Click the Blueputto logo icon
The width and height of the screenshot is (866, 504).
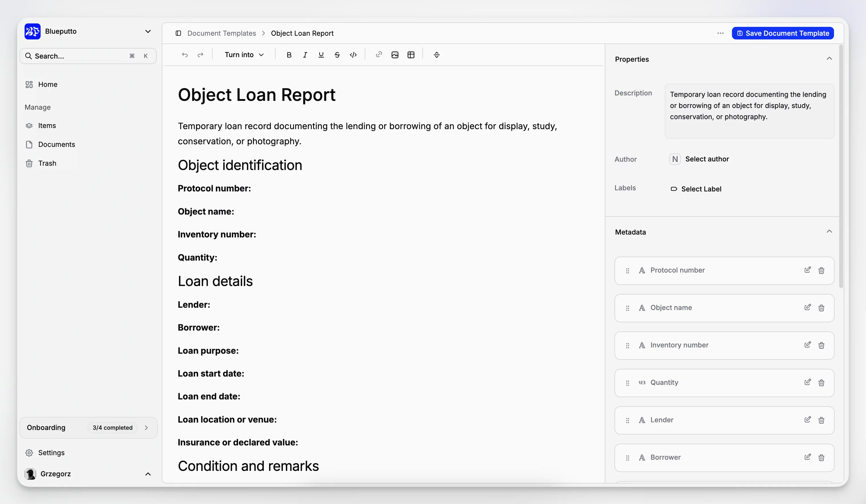tap(33, 32)
